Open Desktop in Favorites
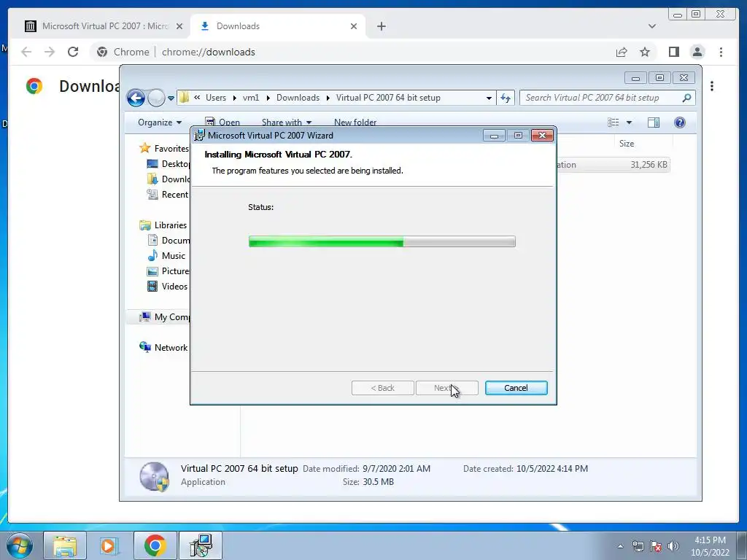The height and width of the screenshot is (560, 747). click(x=168, y=164)
